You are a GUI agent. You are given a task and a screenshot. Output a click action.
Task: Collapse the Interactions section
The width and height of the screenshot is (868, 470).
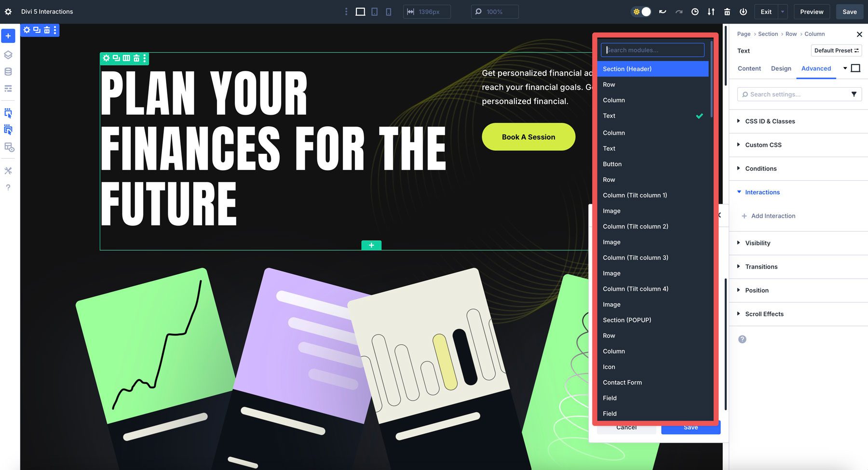762,192
